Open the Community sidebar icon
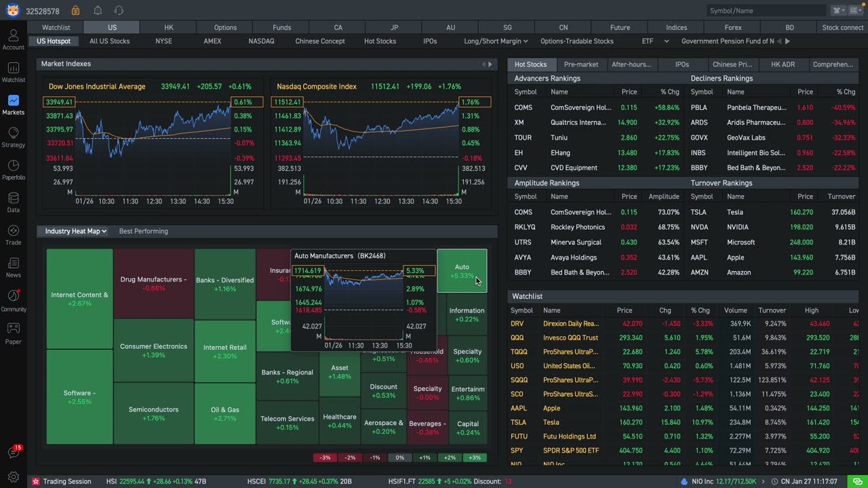Screen dimensions: 868x488 tap(13, 300)
